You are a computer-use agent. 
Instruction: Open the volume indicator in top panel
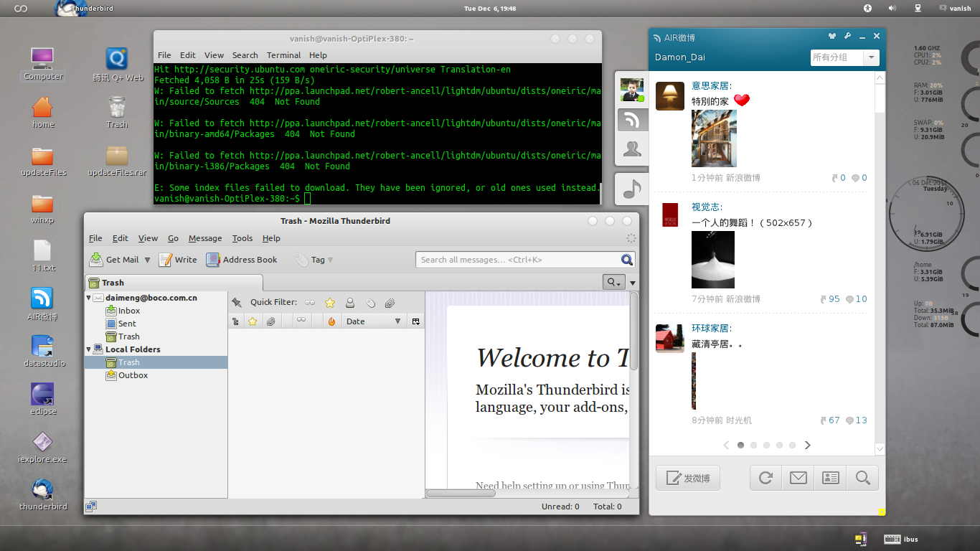tap(892, 9)
